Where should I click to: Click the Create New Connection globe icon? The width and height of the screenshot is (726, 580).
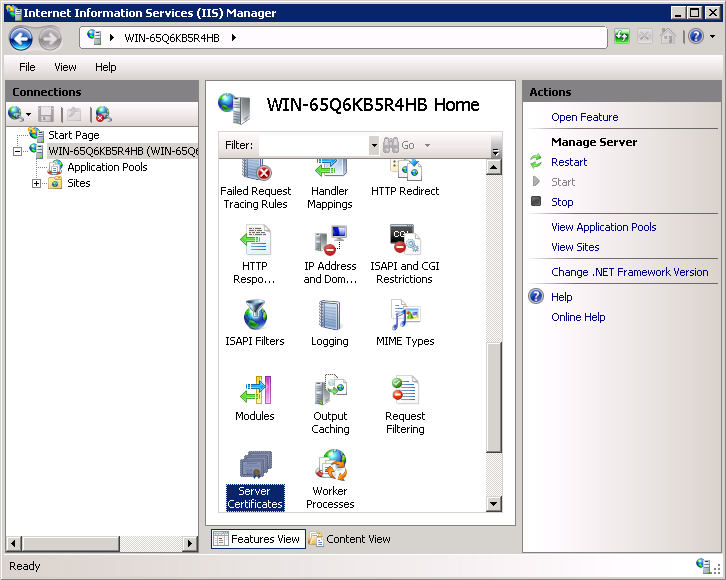pos(16,114)
